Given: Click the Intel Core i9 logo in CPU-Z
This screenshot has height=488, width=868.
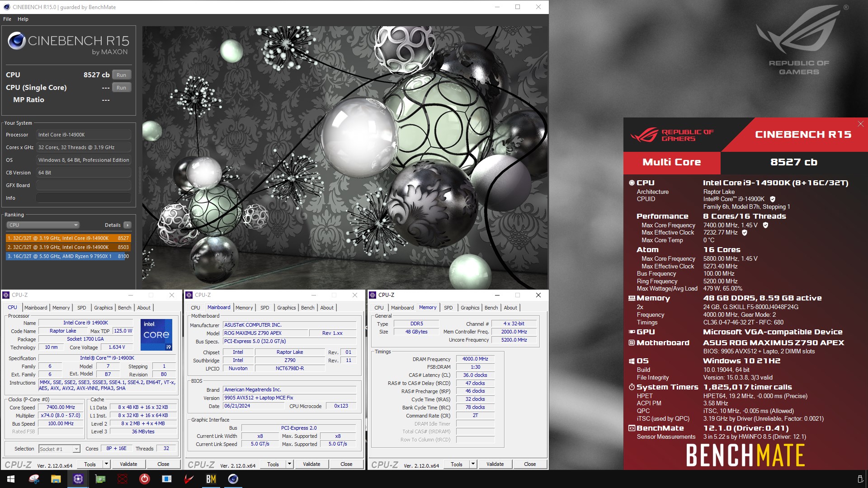Looking at the screenshot, I should pos(156,335).
